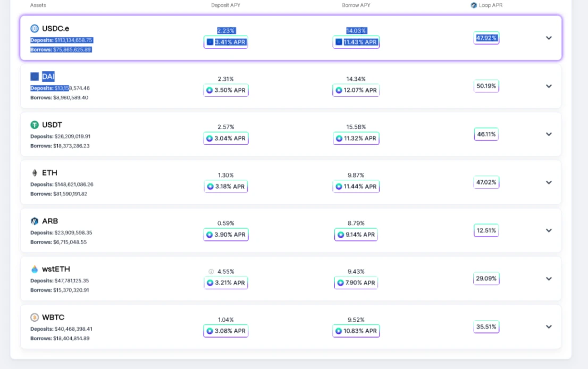Image resolution: width=588 pixels, height=369 pixels.
Task: Click the USDC.e coin icon
Action: pos(35,29)
